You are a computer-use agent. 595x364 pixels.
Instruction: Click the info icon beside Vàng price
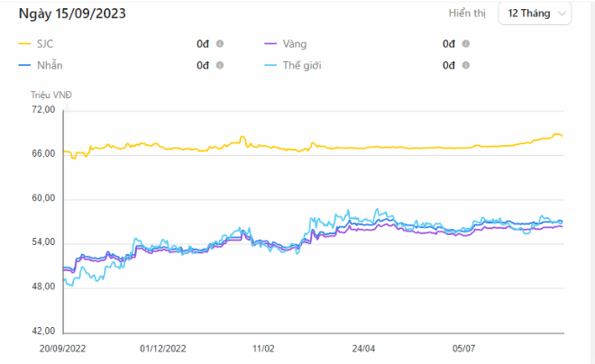[x=466, y=43]
